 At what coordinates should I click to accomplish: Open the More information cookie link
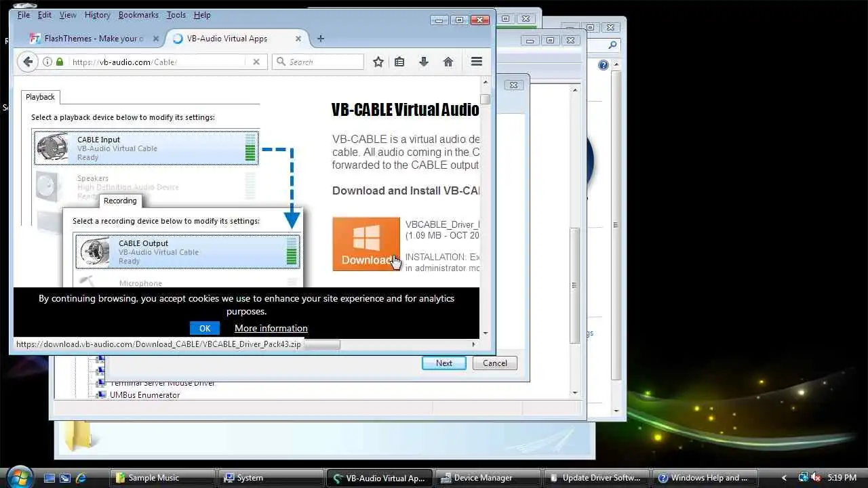click(271, 328)
